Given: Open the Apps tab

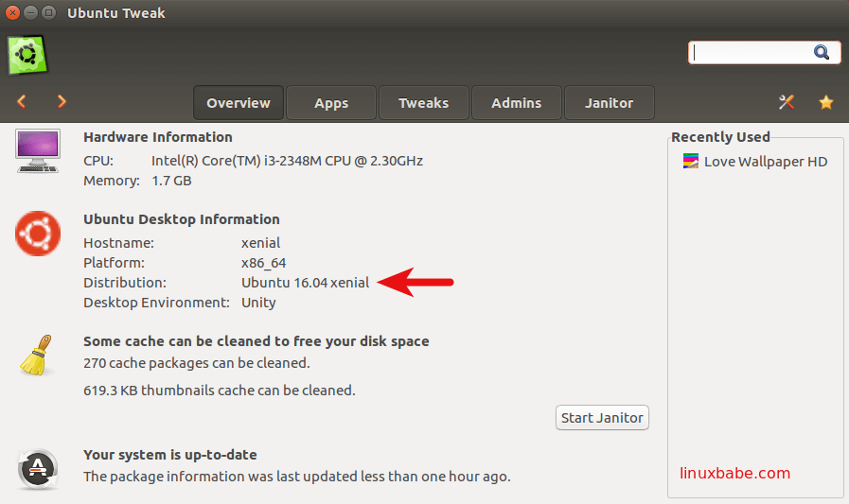Looking at the screenshot, I should [x=331, y=103].
